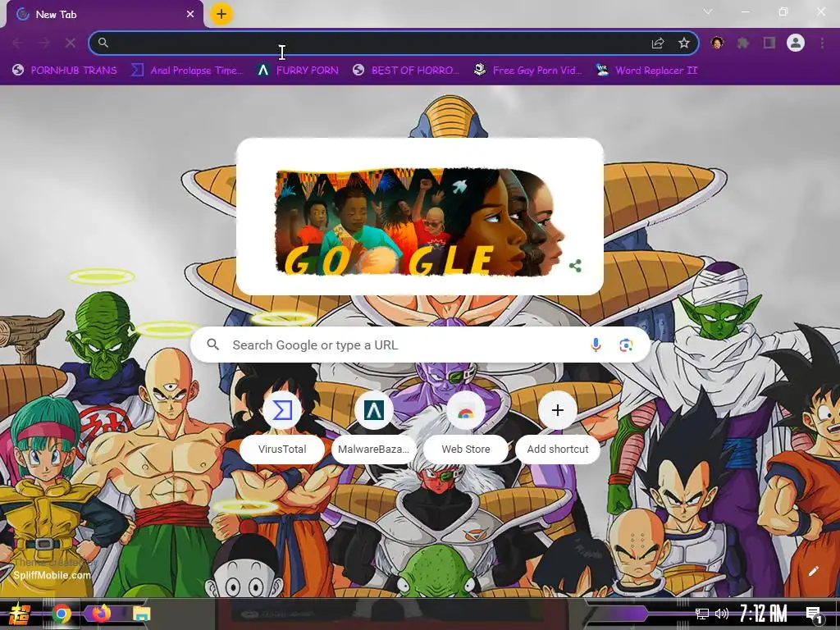
Task: Open the Chrome three-dot menu
Action: pyautogui.click(x=822, y=43)
